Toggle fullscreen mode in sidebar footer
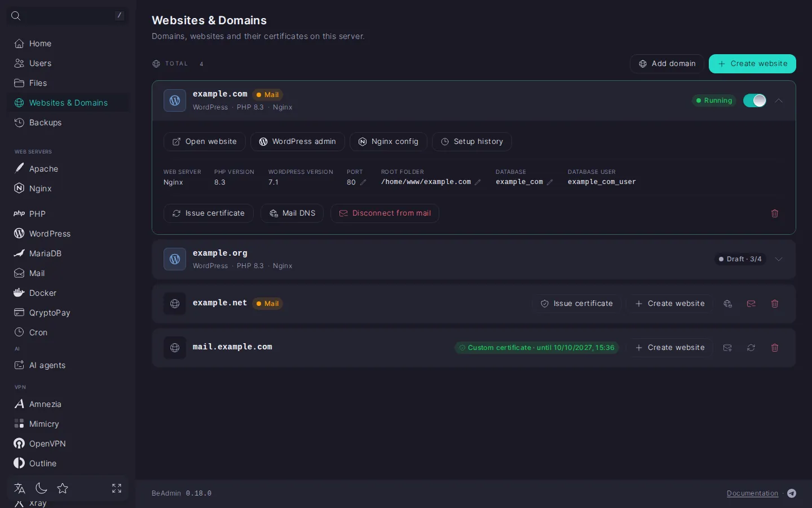812x508 pixels. 117,488
